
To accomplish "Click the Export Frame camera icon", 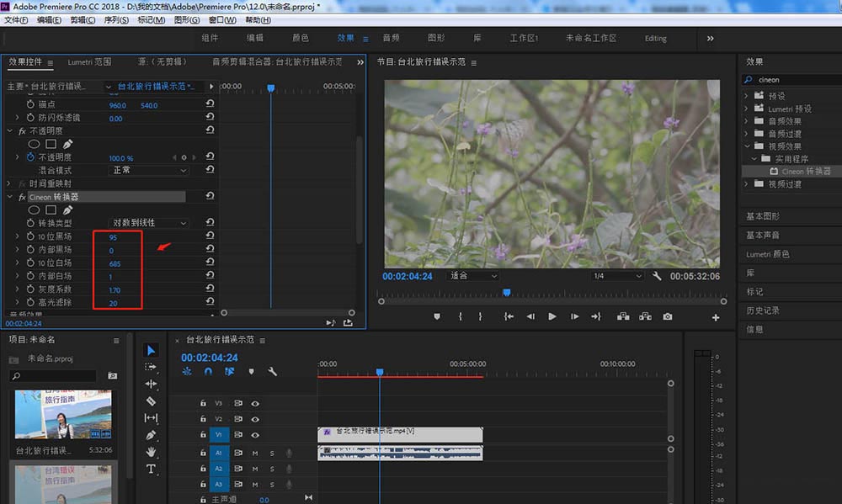I will click(x=668, y=316).
